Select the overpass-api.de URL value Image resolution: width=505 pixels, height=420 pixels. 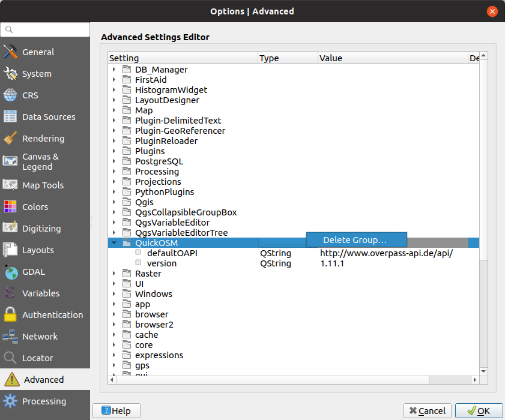click(387, 253)
